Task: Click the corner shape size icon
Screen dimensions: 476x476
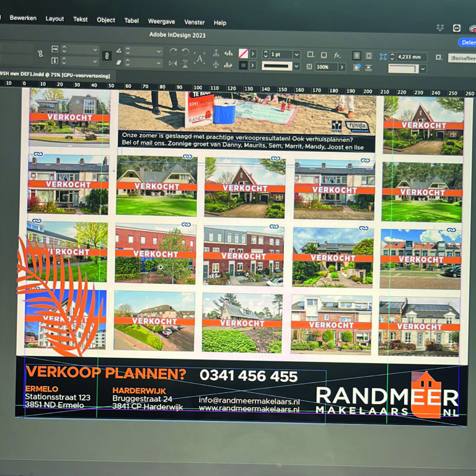Action: pyautogui.click(x=383, y=56)
